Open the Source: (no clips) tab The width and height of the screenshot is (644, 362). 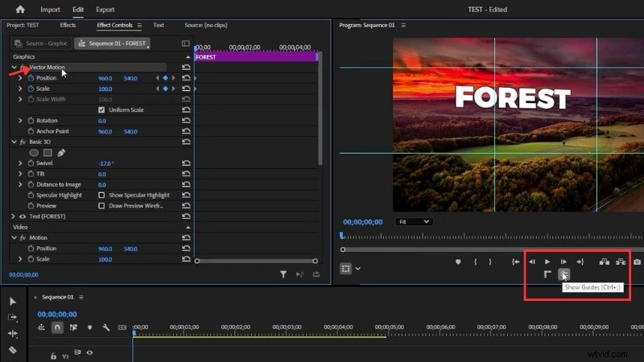(206, 25)
